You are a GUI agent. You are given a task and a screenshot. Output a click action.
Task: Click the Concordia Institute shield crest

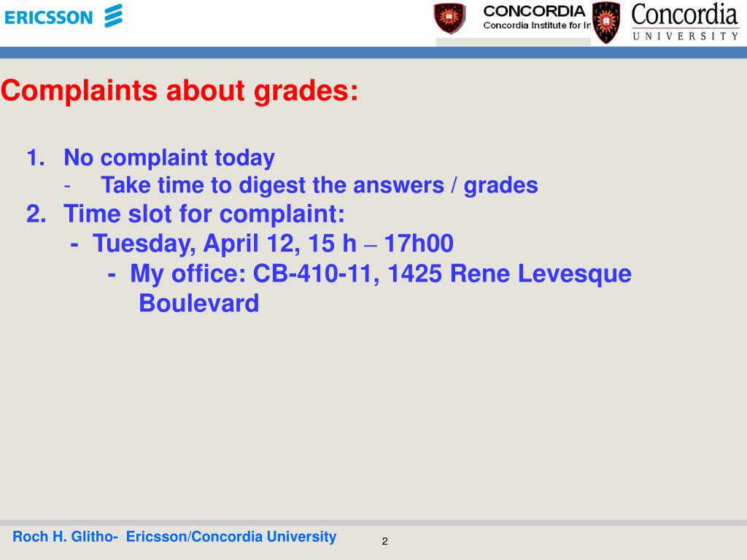tap(449, 18)
